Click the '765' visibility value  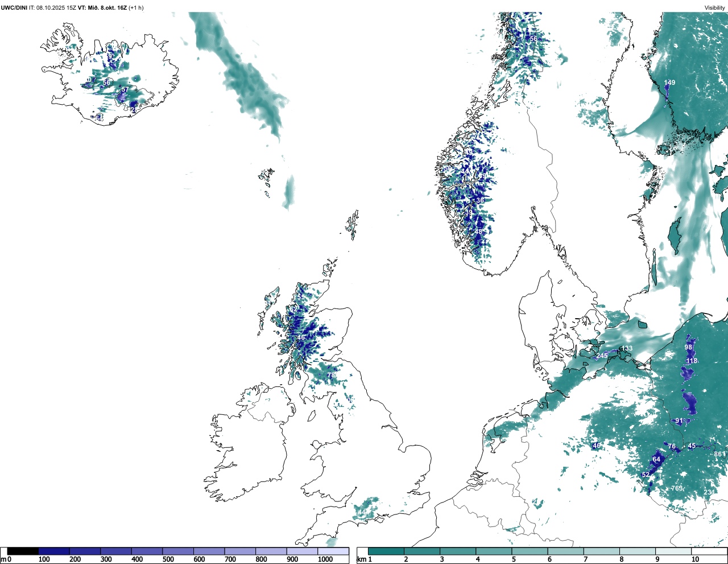coord(677,488)
